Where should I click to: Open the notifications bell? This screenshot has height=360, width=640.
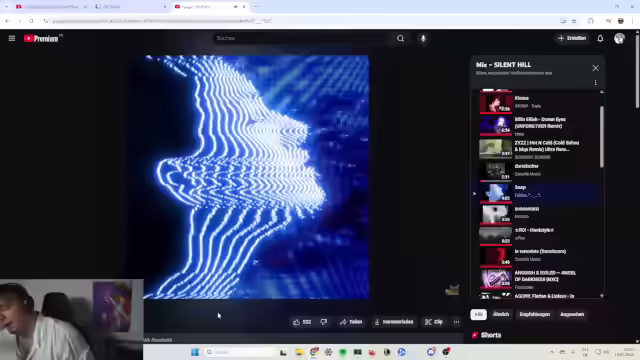[x=600, y=38]
